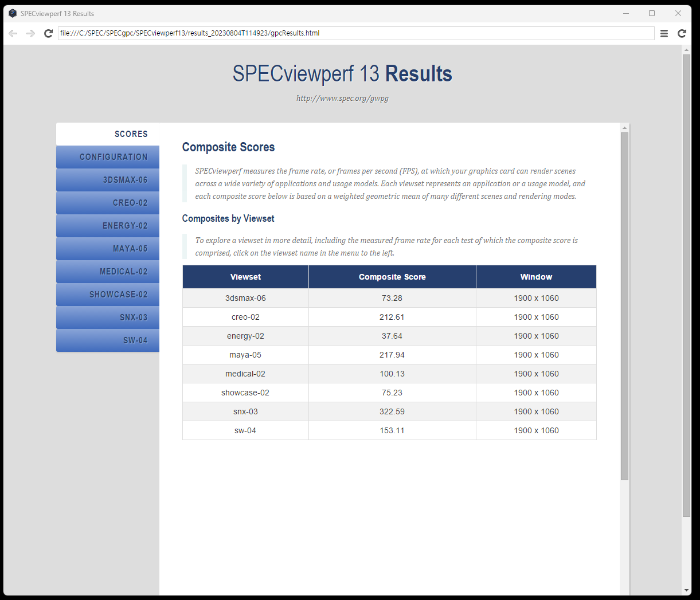Click the 73.28 composite score
The width and height of the screenshot is (700, 600).
point(392,298)
